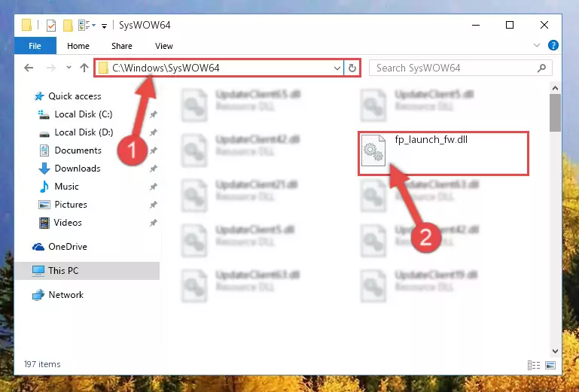Minimize the SysWOW64 window

(476, 25)
